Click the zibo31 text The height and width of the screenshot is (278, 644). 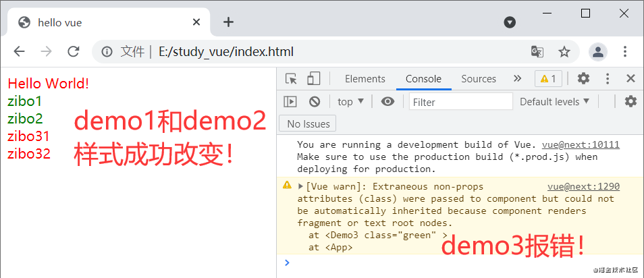pos(28,136)
